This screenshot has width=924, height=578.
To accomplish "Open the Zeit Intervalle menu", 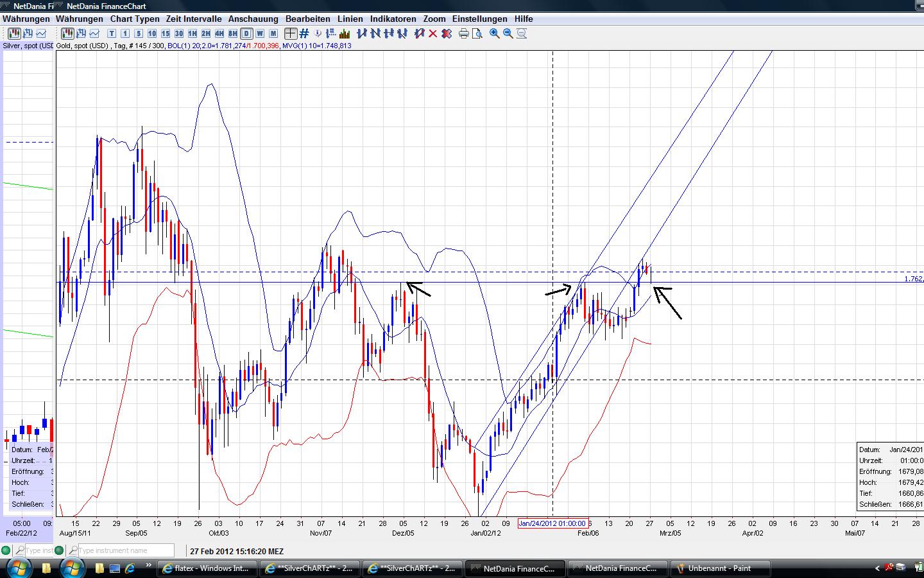I will click(194, 19).
